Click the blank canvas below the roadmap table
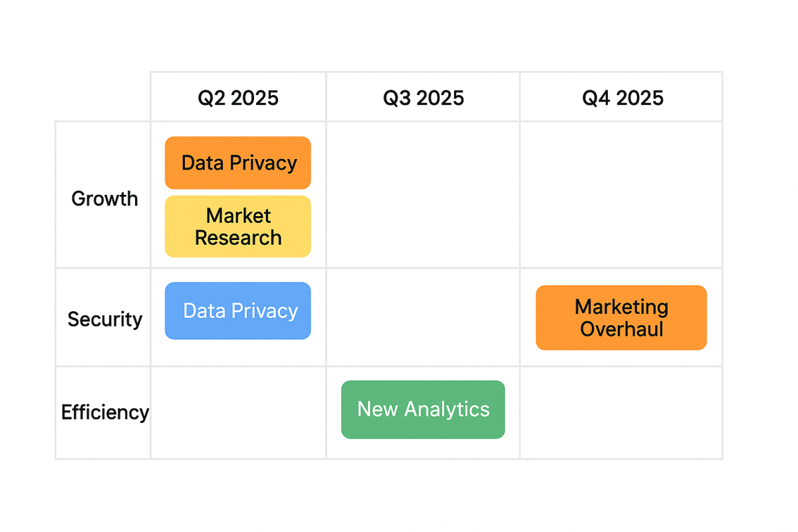Screen dimensions: 798x532 (x=399, y=495)
